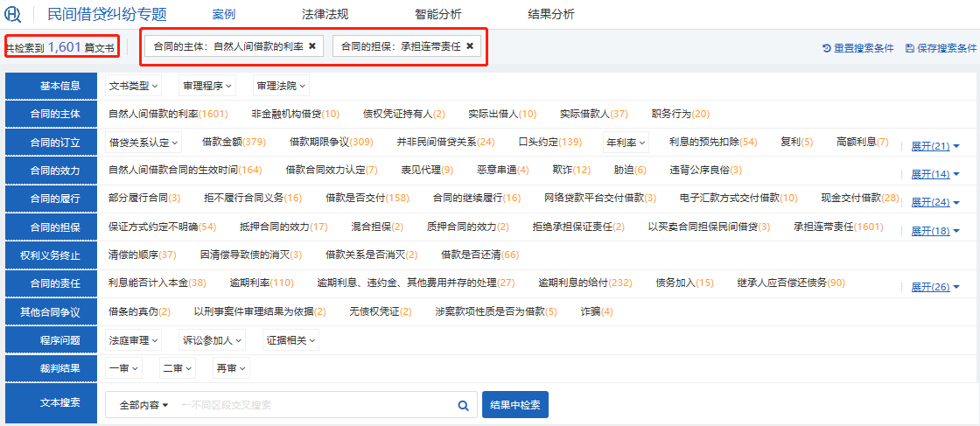Expand 合同的订立 row with 展开(21)

[x=935, y=146]
